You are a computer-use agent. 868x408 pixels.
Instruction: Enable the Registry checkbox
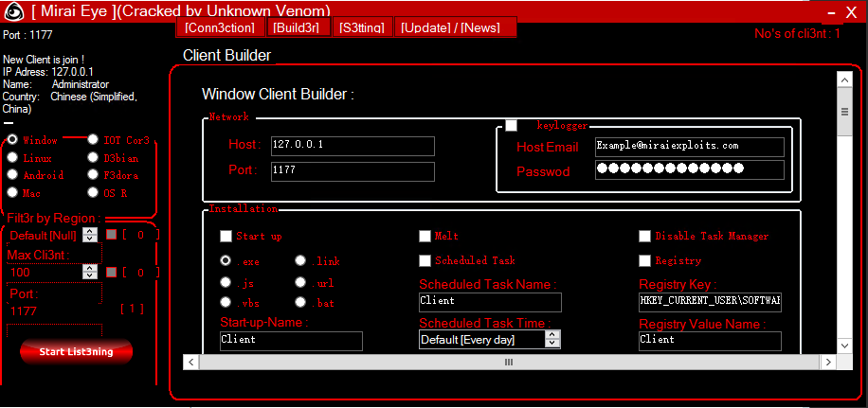[x=644, y=260]
